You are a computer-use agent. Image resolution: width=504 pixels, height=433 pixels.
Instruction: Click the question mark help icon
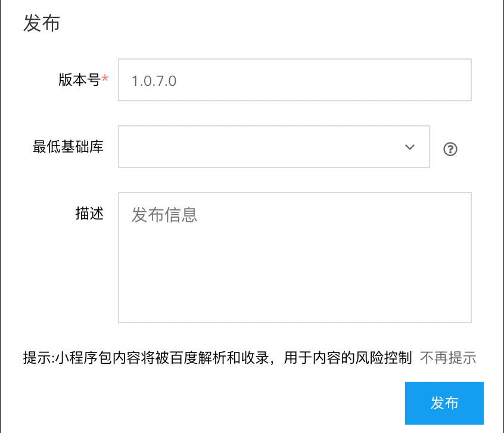click(x=450, y=149)
